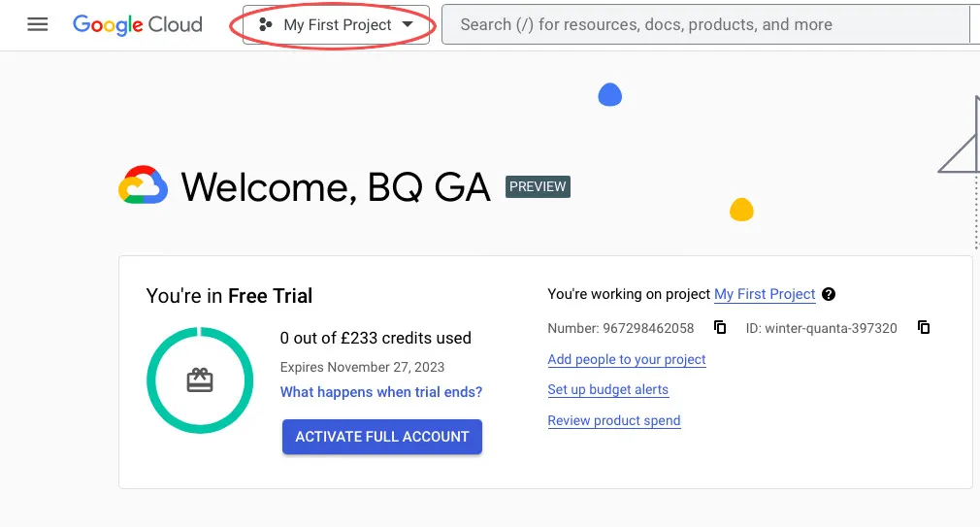Open the 'Review product spend' link

coord(614,420)
